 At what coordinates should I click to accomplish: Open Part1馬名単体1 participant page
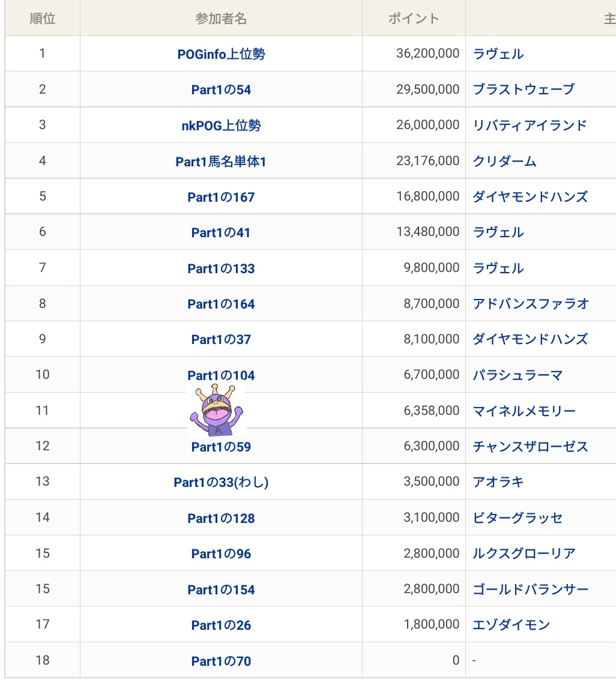click(221, 161)
